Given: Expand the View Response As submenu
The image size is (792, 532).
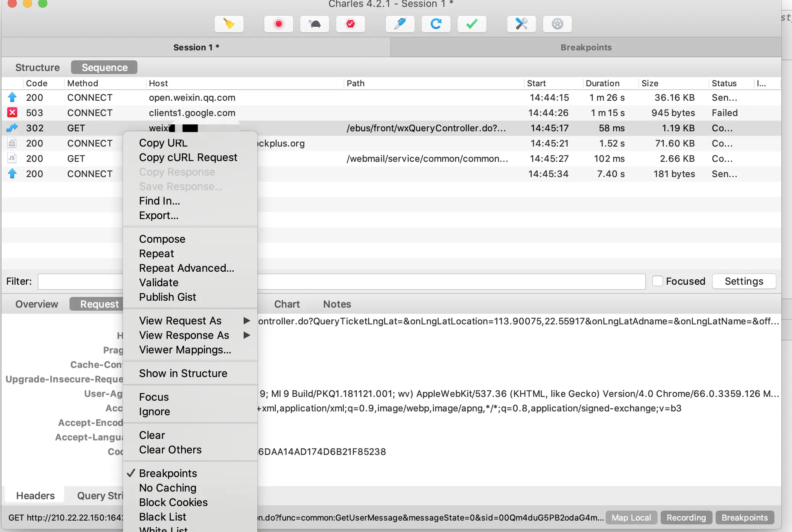Looking at the screenshot, I should (x=191, y=335).
